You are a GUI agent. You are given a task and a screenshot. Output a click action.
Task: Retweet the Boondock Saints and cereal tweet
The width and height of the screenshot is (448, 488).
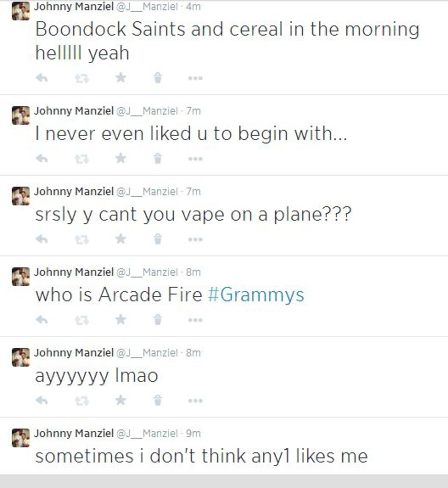click(82, 78)
